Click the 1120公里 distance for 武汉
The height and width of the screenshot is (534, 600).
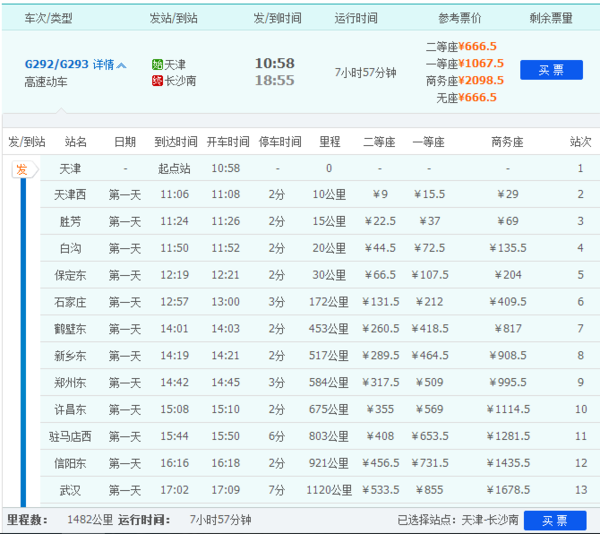click(329, 490)
